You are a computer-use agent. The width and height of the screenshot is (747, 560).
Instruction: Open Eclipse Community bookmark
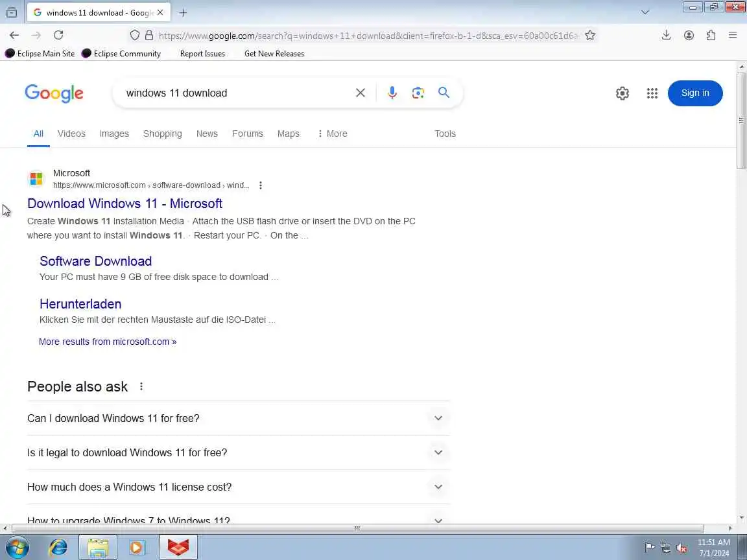click(121, 53)
